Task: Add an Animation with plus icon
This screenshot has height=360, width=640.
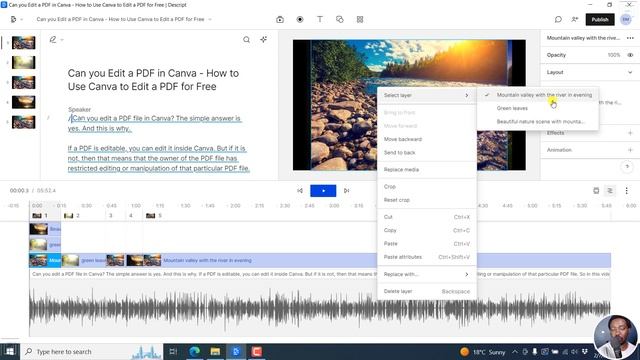Action: [630, 150]
